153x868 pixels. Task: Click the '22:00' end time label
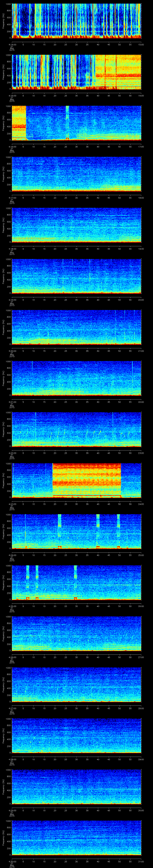click(141, 402)
